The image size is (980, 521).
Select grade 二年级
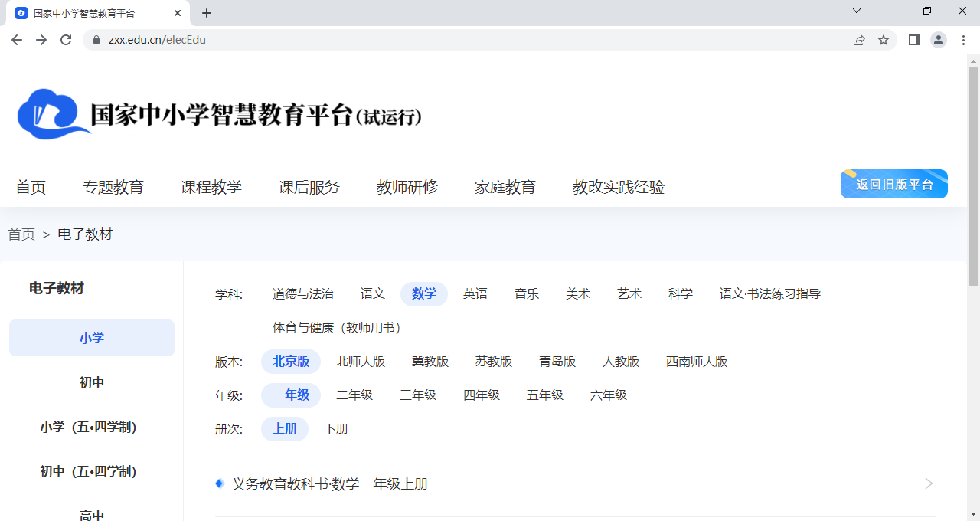click(354, 395)
